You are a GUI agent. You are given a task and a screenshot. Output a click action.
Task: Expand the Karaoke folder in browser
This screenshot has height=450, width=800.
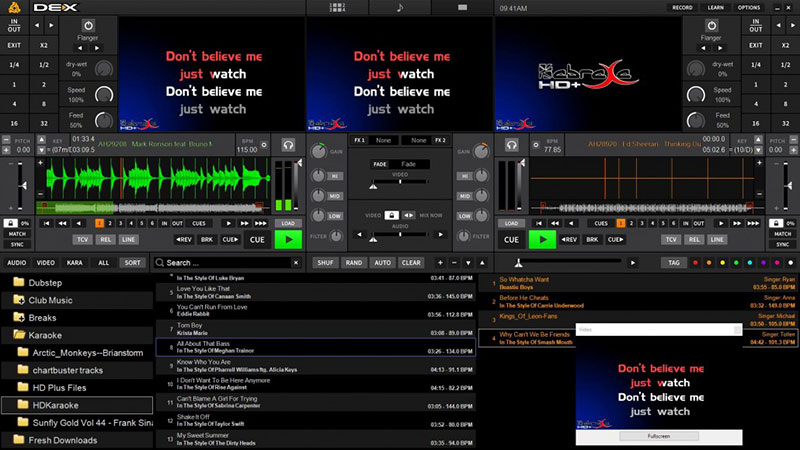click(20, 335)
